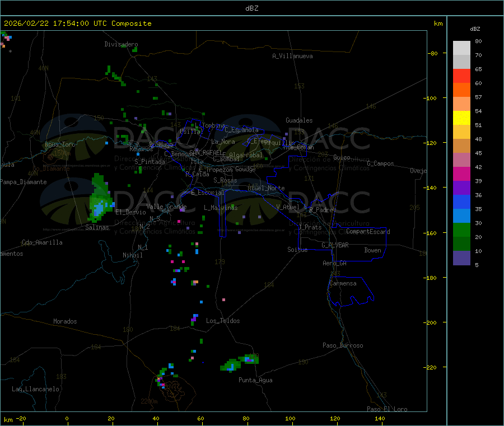Click the 54 dBZ yellow legend swatch
This screenshot has height=426, width=504.
(x=461, y=118)
